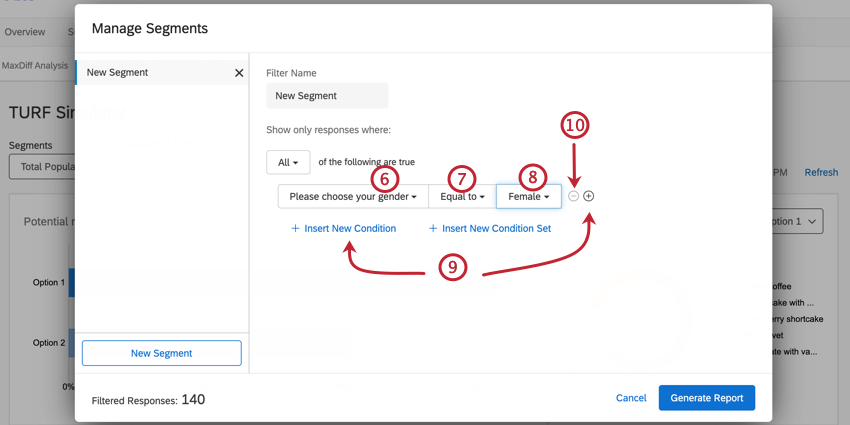Open the All conditions dropdown

tap(288, 162)
